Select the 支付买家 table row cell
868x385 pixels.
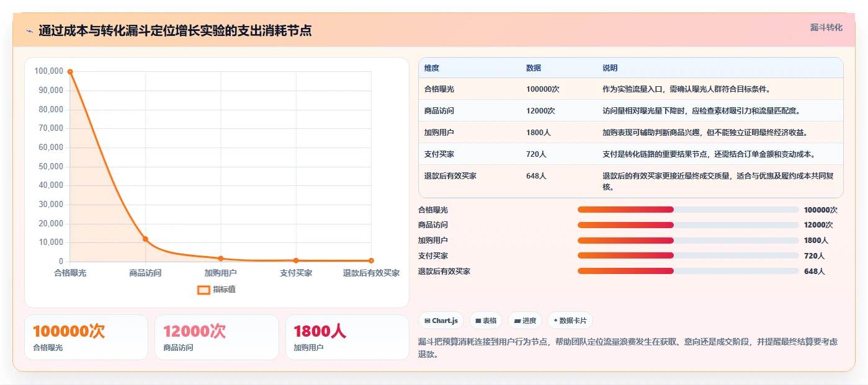pos(470,154)
